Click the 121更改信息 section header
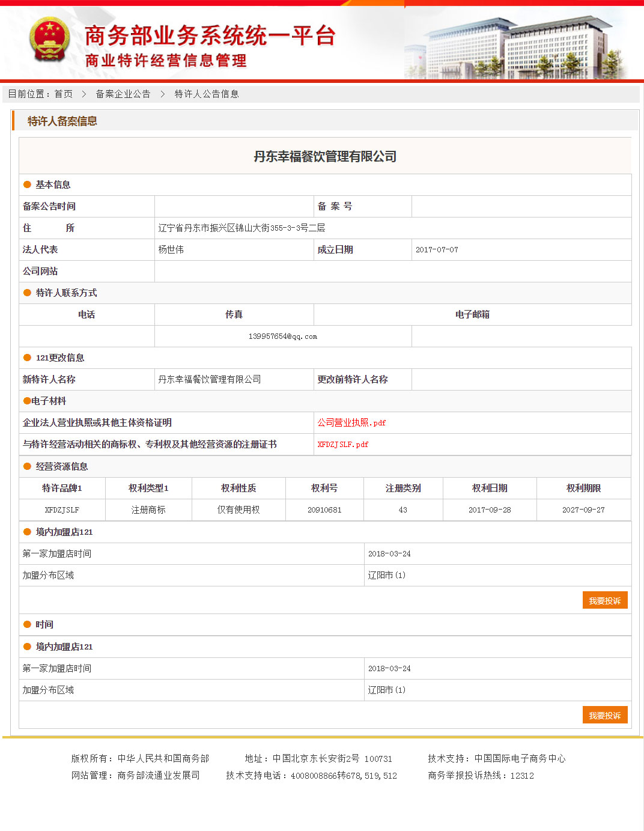Screen dimensions: 644x831 60,358
